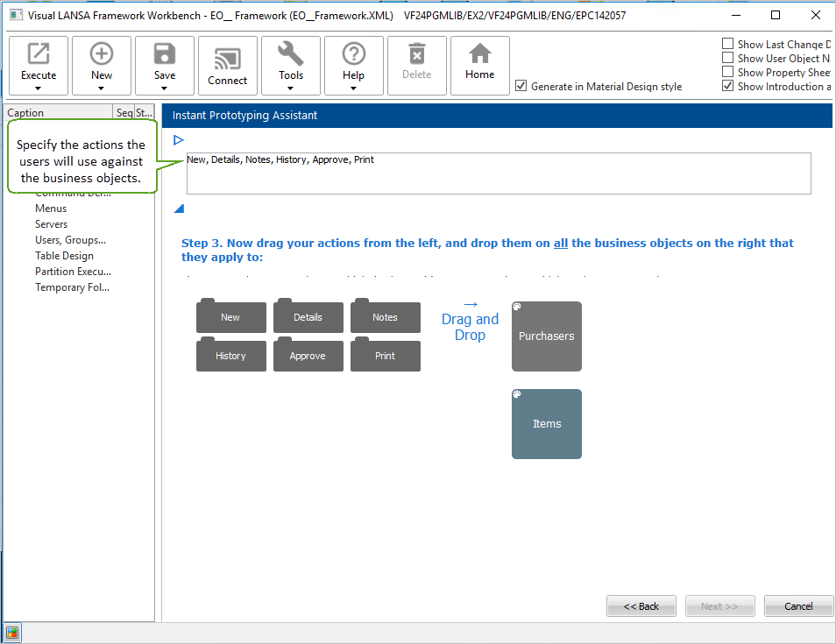Select Menus in the tree list

point(51,209)
